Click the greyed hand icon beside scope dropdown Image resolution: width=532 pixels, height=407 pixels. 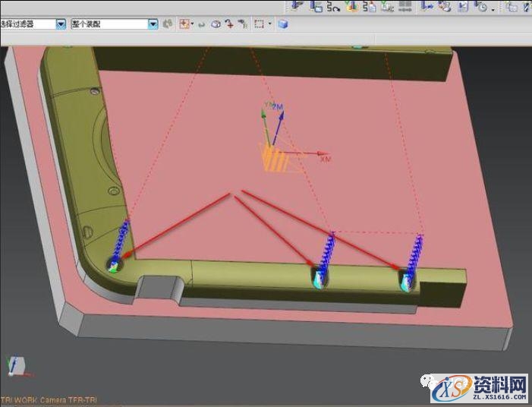[168, 24]
